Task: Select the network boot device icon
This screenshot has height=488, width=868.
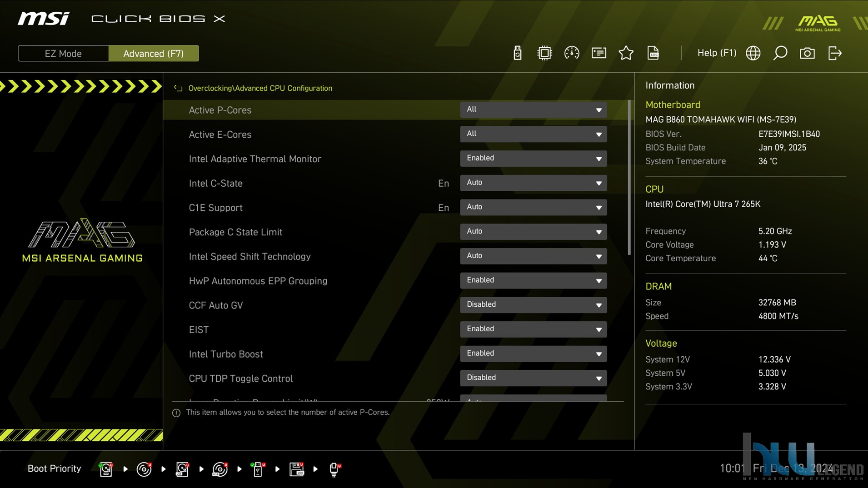Action: tap(334, 469)
